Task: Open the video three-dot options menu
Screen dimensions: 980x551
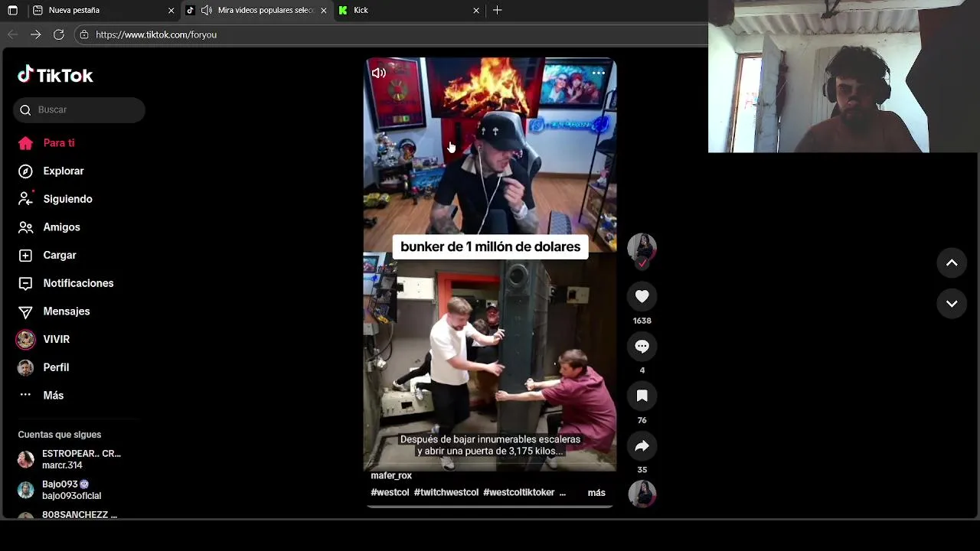Action: (599, 73)
